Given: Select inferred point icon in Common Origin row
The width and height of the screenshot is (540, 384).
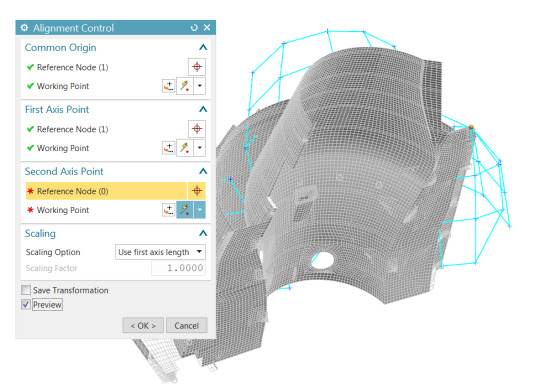Looking at the screenshot, I should click(185, 86).
